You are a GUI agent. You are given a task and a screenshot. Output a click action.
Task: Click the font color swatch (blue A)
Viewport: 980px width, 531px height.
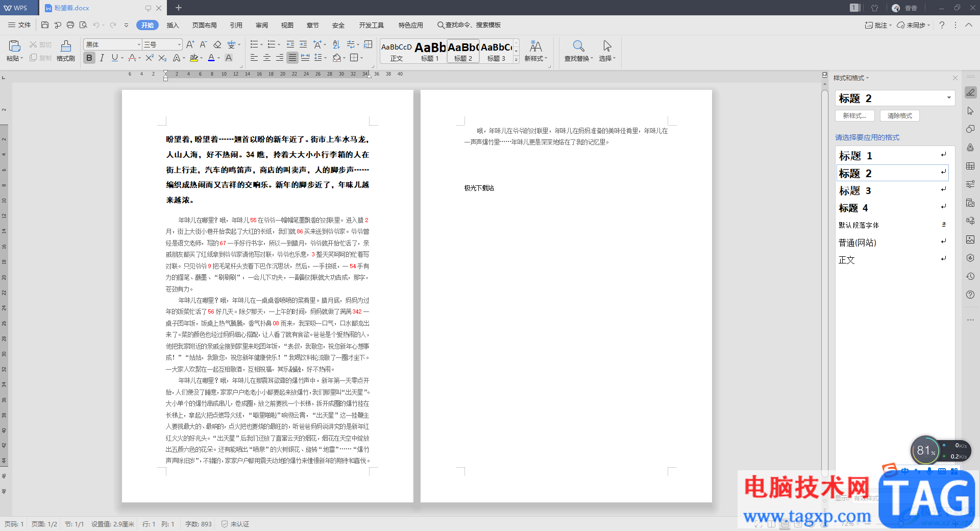211,58
